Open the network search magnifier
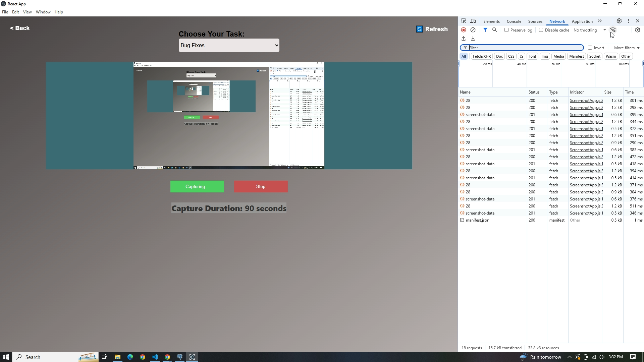This screenshot has width=644, height=362. (x=494, y=30)
